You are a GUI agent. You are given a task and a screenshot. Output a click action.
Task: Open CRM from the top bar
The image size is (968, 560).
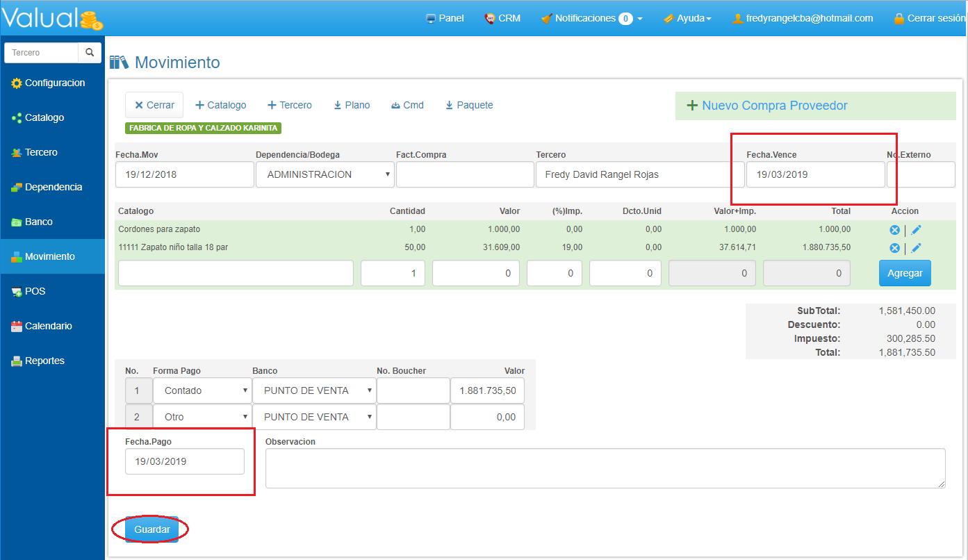(502, 19)
